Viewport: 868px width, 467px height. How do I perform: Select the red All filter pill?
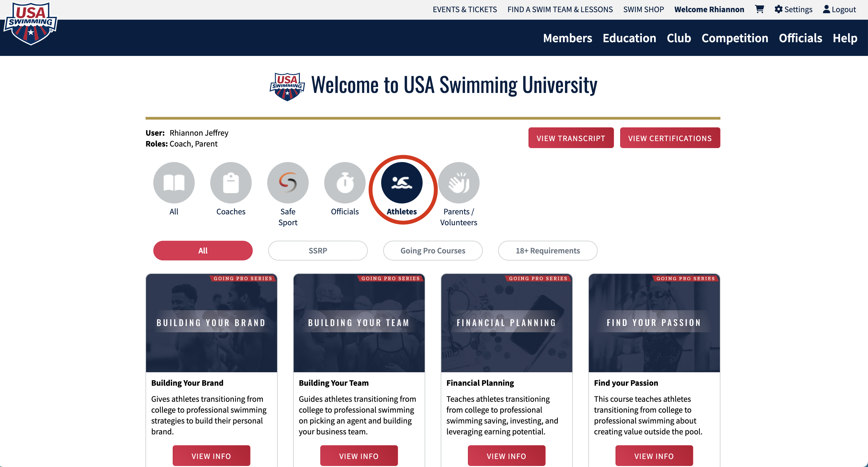203,250
